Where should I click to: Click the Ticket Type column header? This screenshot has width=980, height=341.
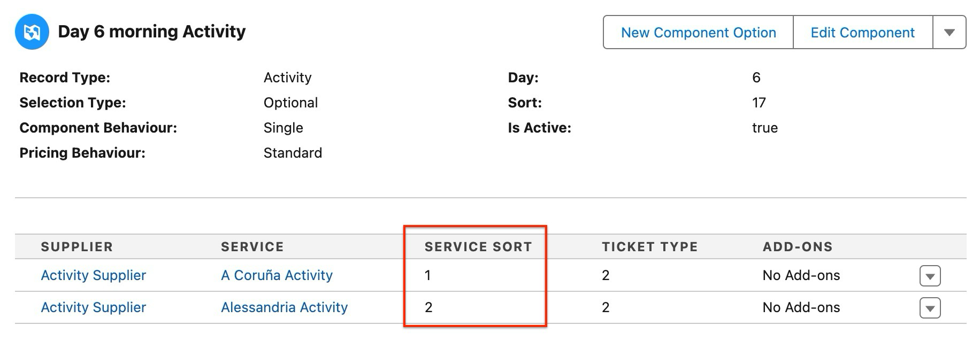649,247
